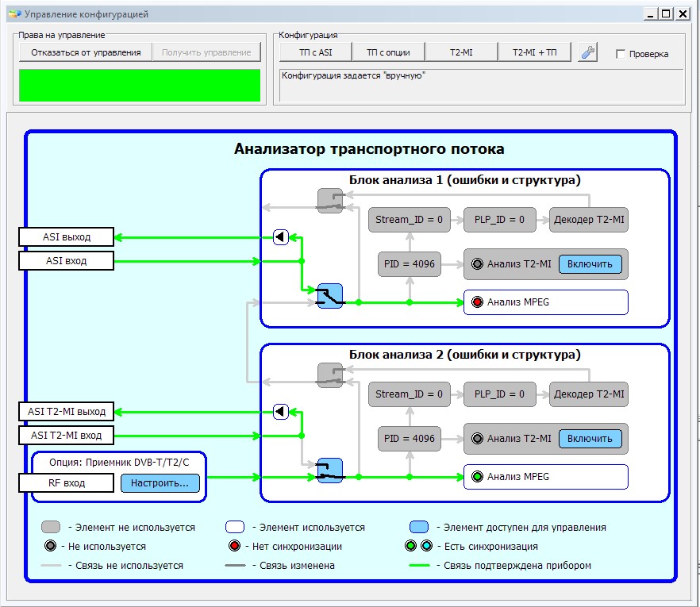Maximize the configuration management window

[x=666, y=14]
